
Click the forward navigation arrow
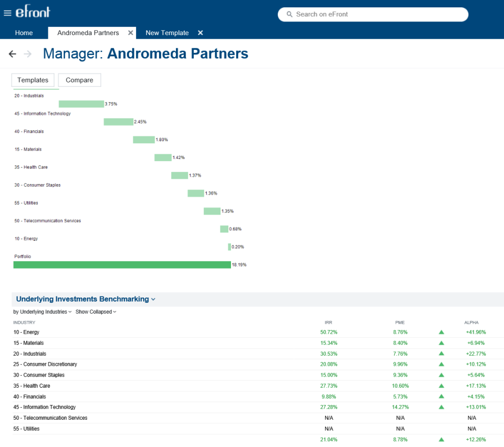(27, 54)
